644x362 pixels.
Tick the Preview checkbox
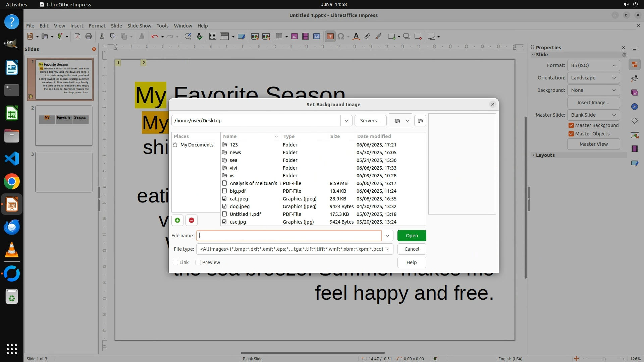(x=198, y=262)
